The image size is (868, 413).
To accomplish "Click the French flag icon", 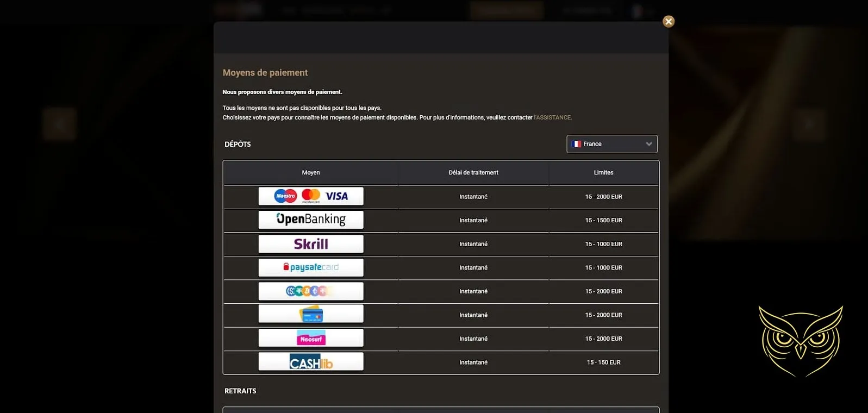I will (x=577, y=144).
